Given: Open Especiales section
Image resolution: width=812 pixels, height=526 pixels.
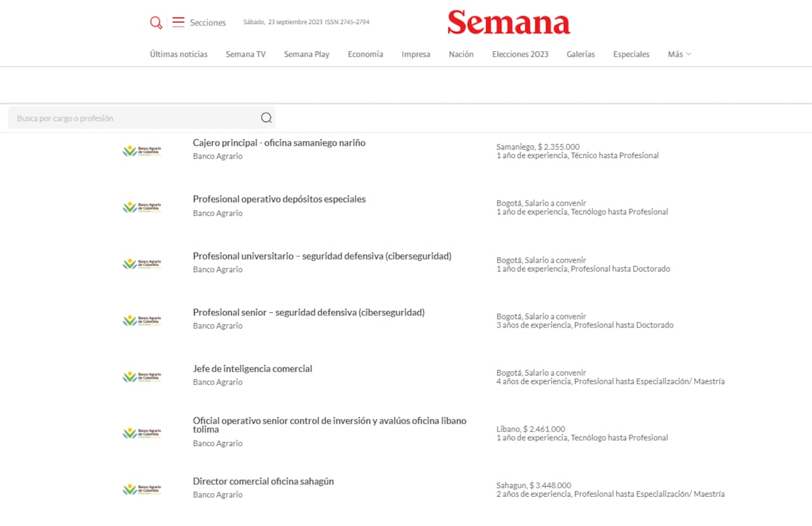Looking at the screenshot, I should click(631, 55).
